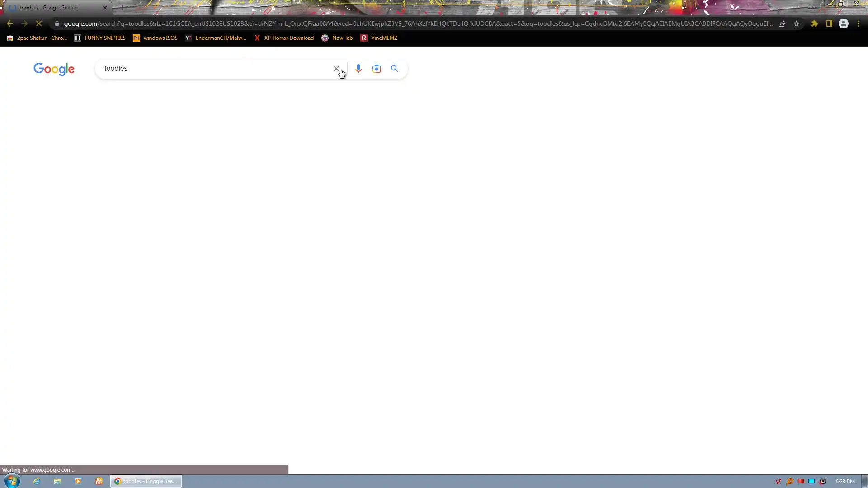Image resolution: width=868 pixels, height=488 pixels.
Task: Clear the search box text
Action: [336, 69]
